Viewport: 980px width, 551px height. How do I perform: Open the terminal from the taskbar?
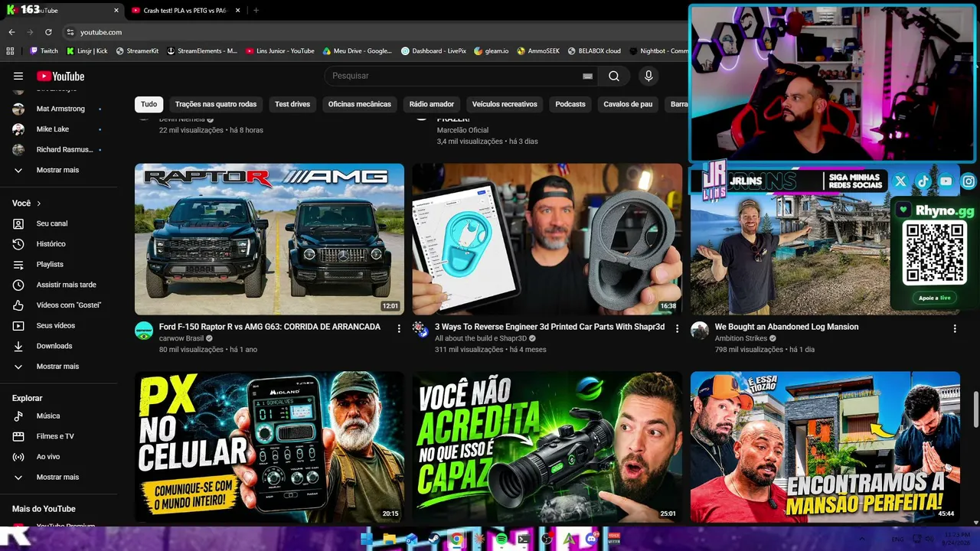point(524,539)
